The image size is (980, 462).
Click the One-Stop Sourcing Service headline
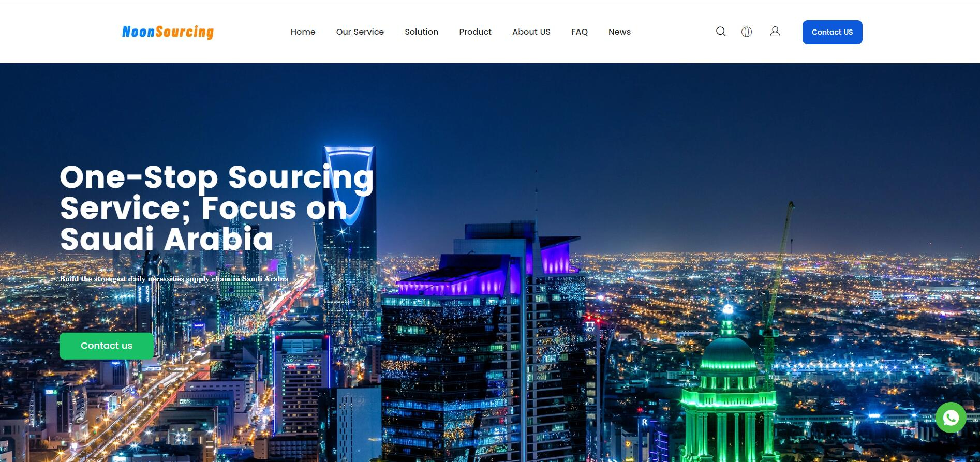(x=217, y=208)
